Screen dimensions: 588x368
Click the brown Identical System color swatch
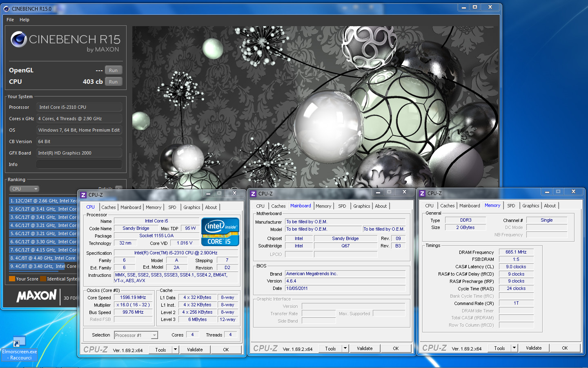[43, 279]
